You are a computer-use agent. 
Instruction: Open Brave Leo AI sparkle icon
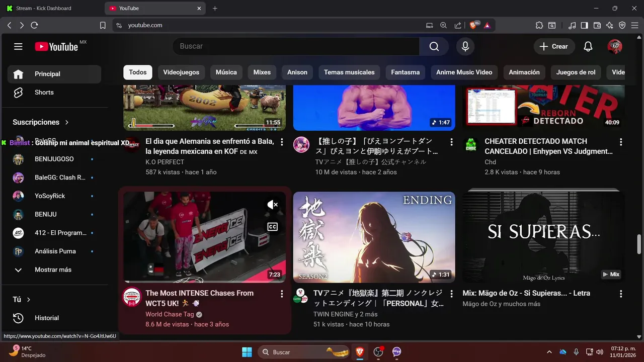coord(610,25)
